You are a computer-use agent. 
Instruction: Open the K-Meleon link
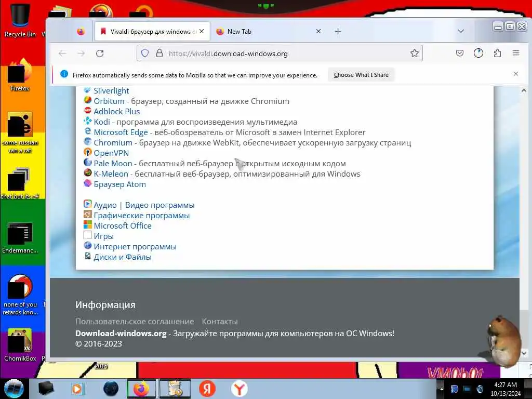click(111, 174)
